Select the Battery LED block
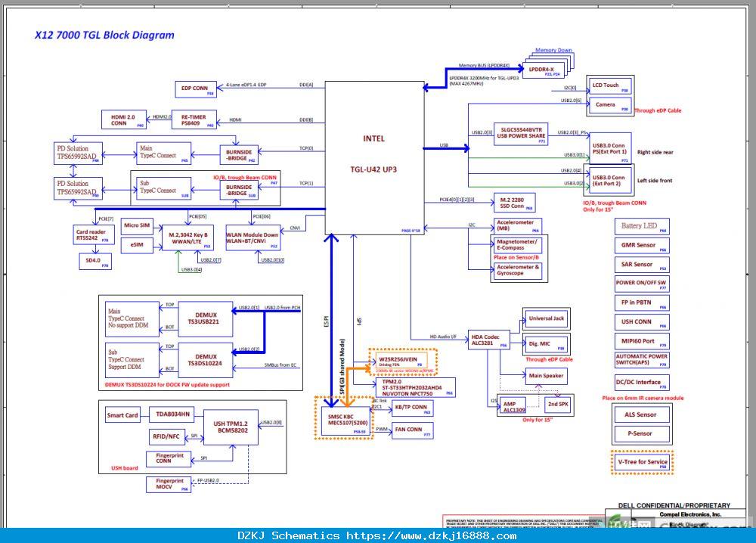The height and width of the screenshot is (543, 756). point(642,226)
